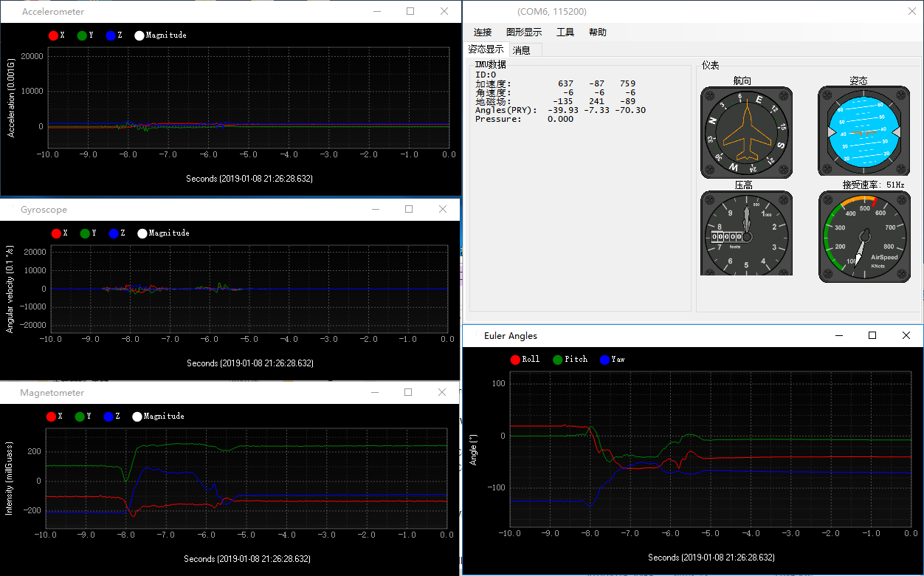Click the AirSpeed knots gauge

click(865, 236)
